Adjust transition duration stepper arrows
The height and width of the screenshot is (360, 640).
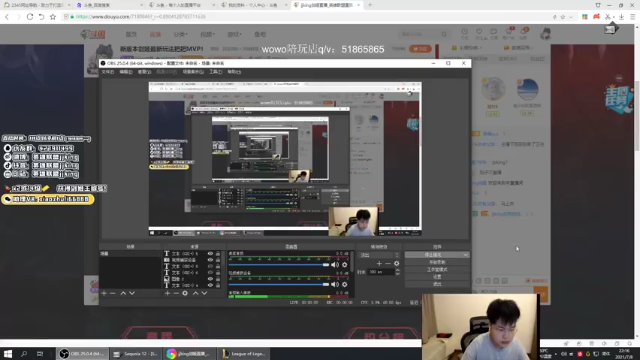click(x=398, y=272)
